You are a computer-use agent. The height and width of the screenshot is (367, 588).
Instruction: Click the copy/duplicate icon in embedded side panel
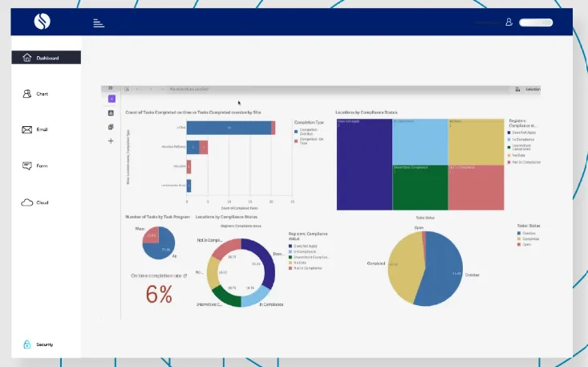pos(111,127)
